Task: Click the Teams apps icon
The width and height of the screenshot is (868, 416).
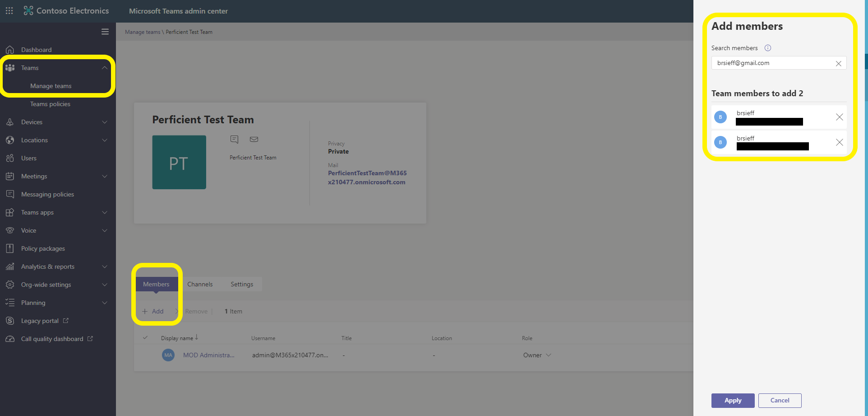Action: pos(10,212)
